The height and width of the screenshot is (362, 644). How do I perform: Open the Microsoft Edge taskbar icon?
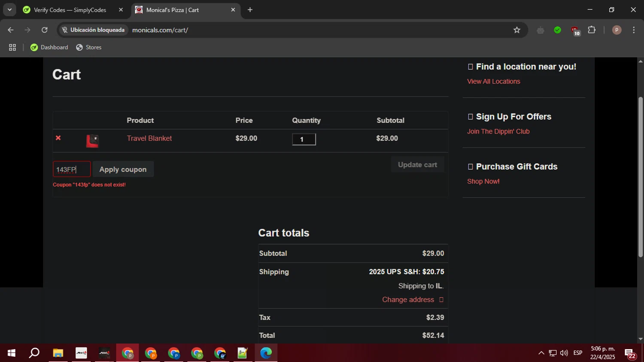(266, 353)
